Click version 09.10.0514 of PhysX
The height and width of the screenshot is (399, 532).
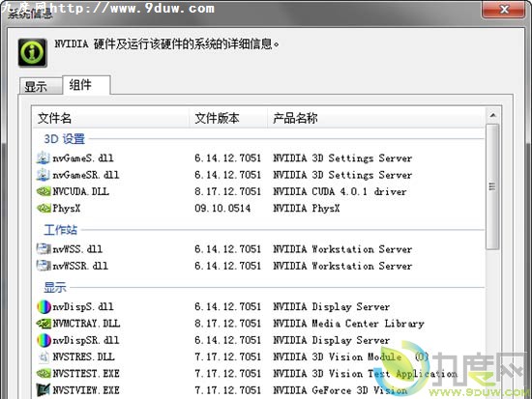(222, 208)
